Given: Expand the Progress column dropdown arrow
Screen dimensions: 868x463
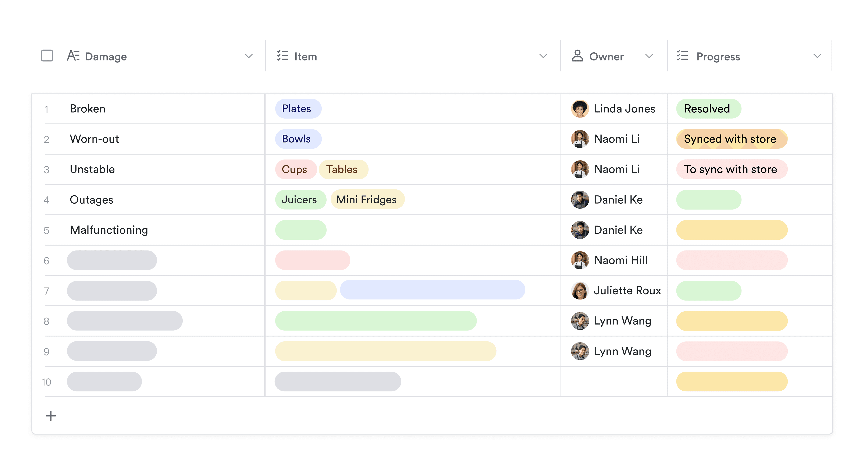Looking at the screenshot, I should pos(817,56).
